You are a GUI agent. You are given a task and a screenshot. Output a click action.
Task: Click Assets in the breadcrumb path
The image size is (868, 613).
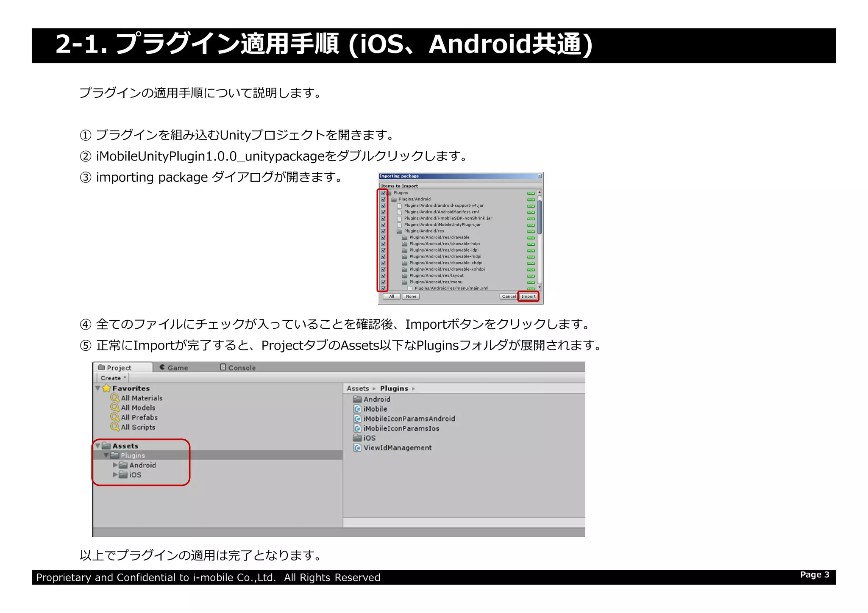pos(358,388)
